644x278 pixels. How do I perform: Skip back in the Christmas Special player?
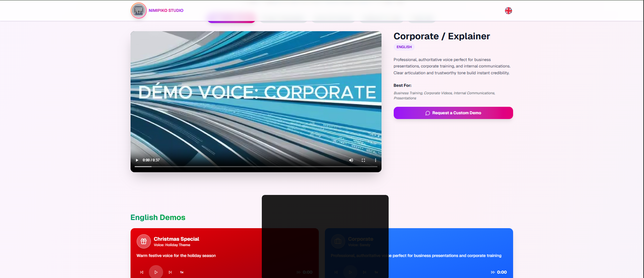(142, 272)
